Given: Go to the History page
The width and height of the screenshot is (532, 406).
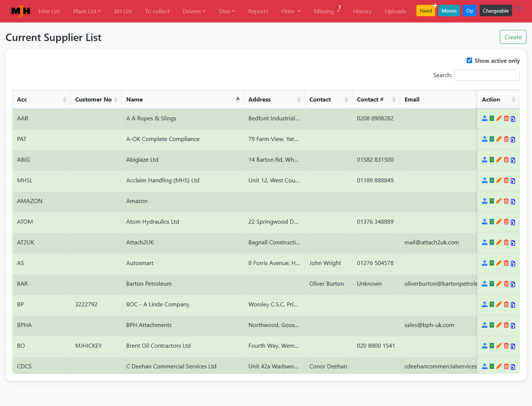Looking at the screenshot, I should pos(362,11).
